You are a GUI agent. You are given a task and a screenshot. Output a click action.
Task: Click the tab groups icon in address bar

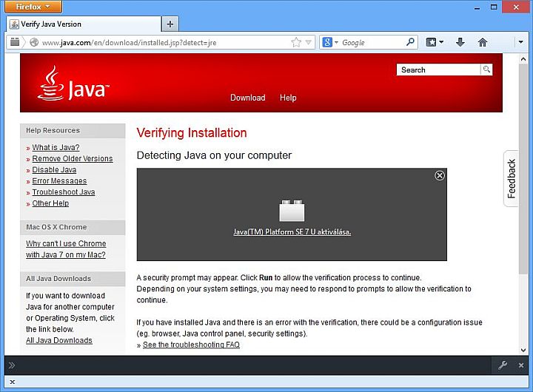15,42
